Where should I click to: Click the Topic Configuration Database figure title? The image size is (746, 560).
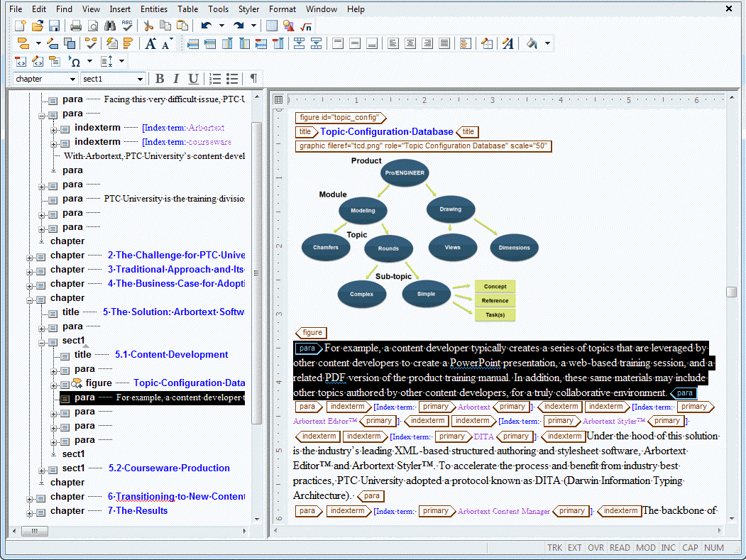click(x=386, y=132)
